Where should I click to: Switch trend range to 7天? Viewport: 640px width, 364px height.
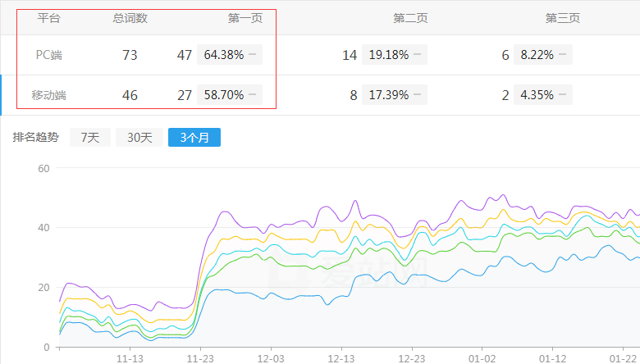pos(89,138)
